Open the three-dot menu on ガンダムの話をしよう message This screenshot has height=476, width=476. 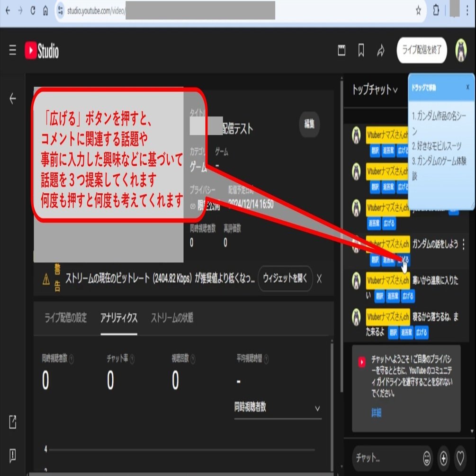click(x=463, y=243)
